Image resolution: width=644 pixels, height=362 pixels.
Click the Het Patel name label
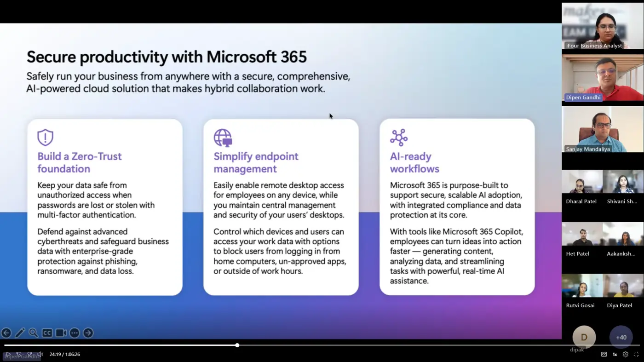coord(578,254)
